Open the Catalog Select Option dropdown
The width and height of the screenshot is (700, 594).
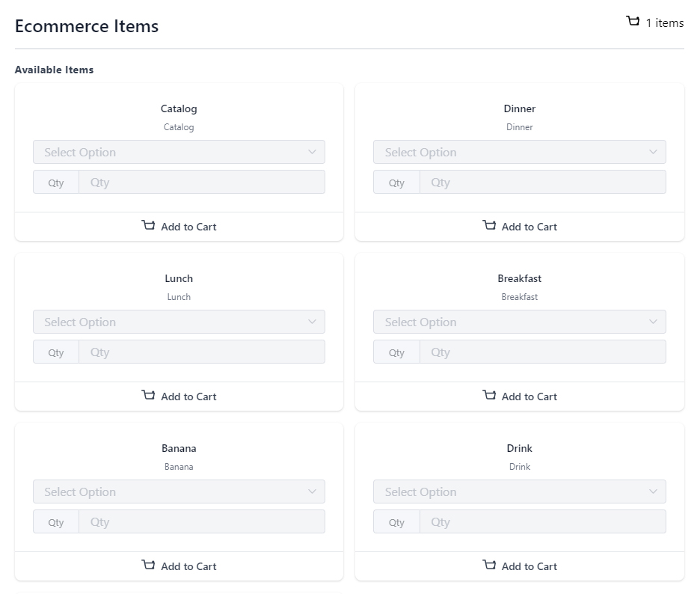pyautogui.click(x=179, y=152)
